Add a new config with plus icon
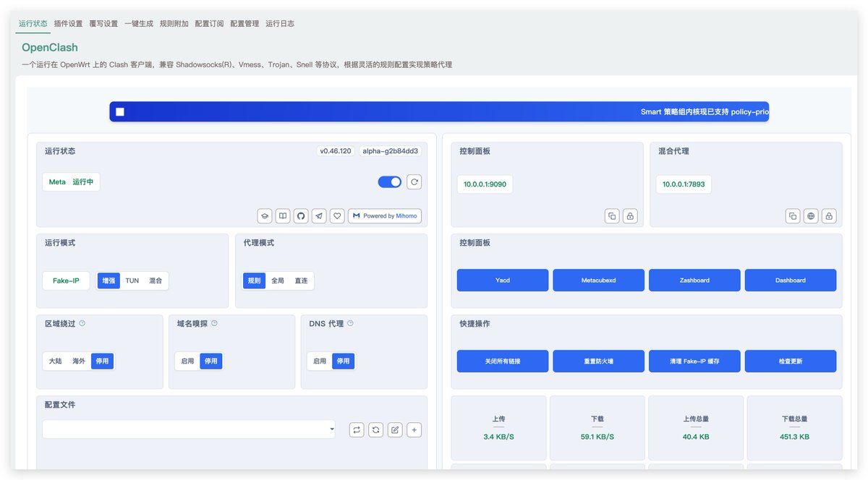 tap(414, 429)
